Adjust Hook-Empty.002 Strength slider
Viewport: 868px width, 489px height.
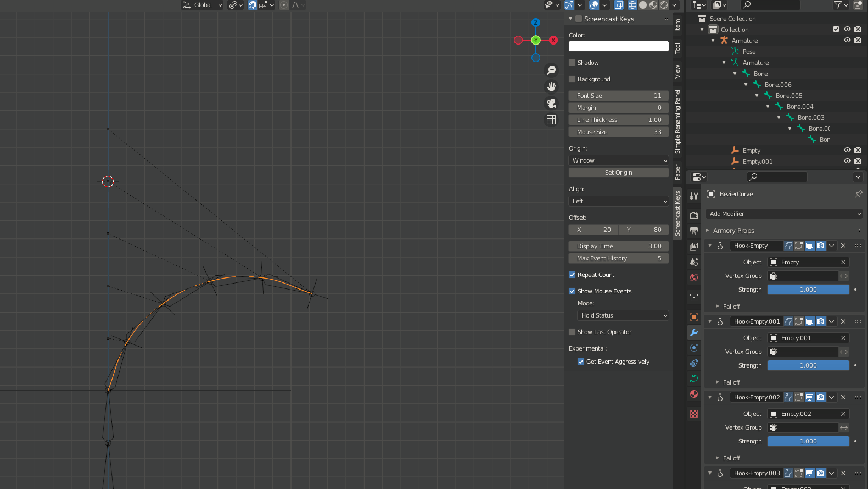pyautogui.click(x=808, y=441)
